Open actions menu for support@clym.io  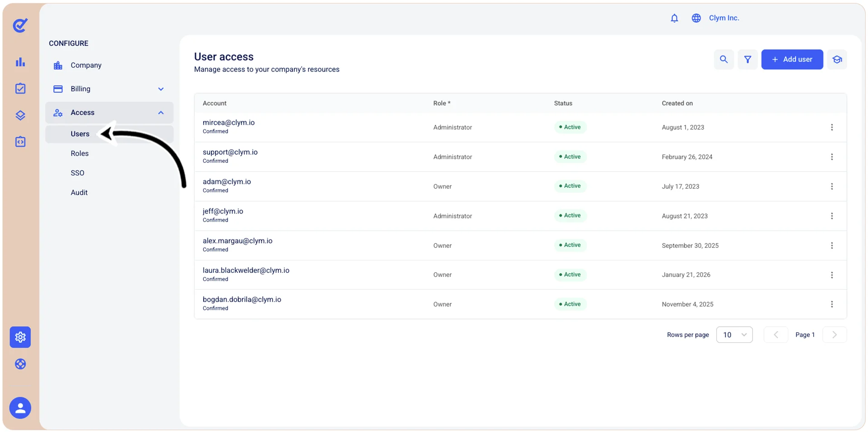coord(832,157)
